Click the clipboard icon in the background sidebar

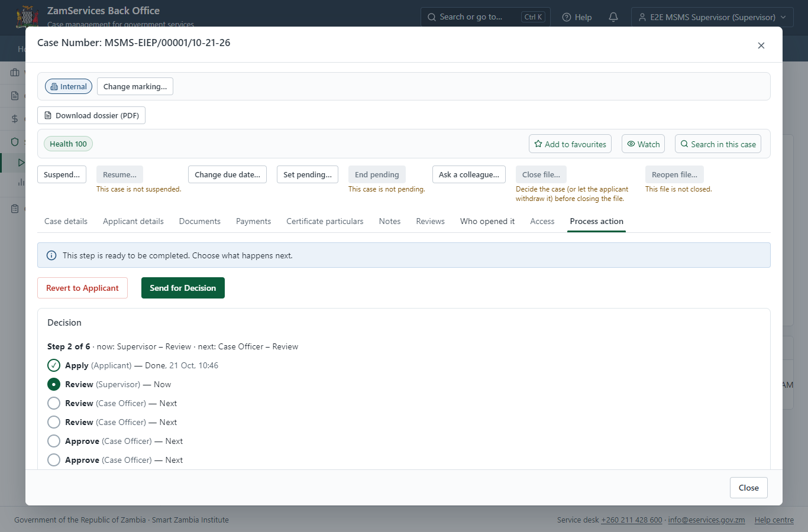point(15,209)
